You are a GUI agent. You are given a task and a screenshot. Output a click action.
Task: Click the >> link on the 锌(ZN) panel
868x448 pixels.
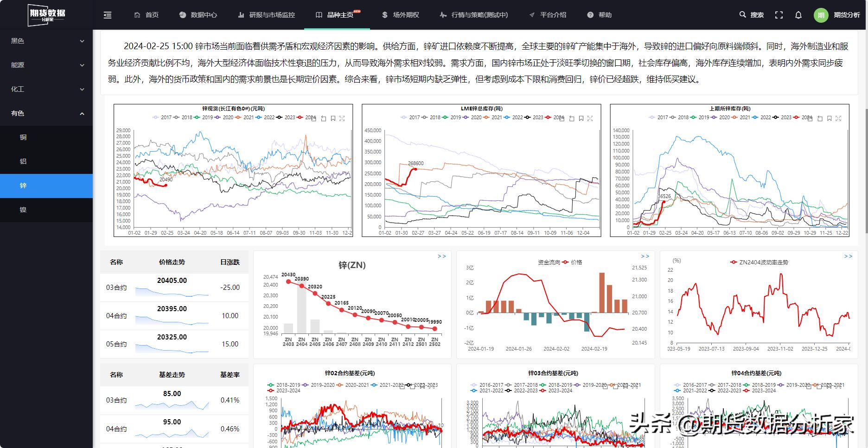click(x=441, y=256)
